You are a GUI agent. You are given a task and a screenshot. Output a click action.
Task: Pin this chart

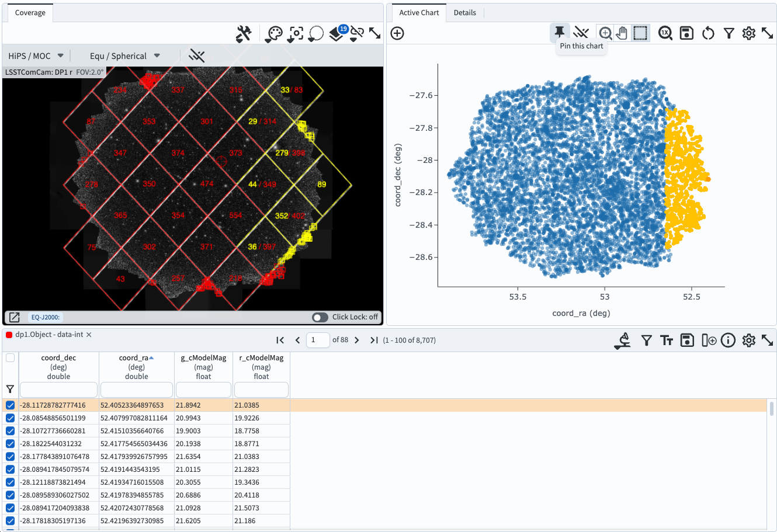point(560,33)
